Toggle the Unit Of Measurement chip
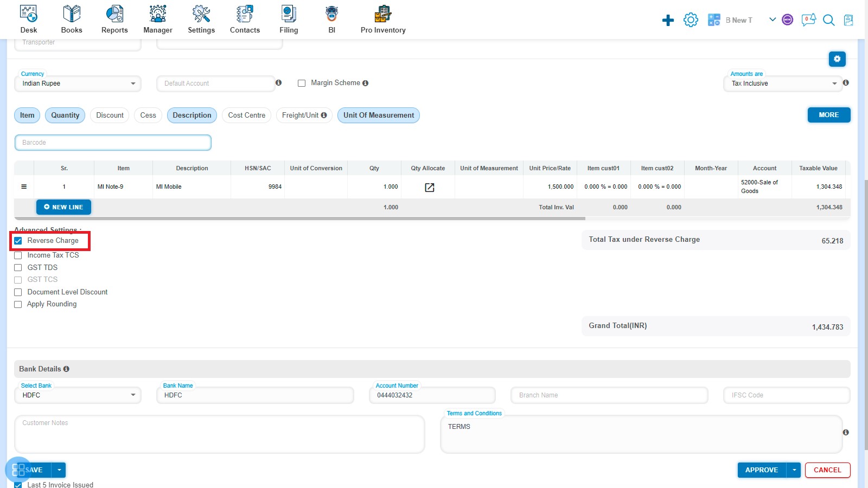The height and width of the screenshot is (488, 868). click(x=379, y=115)
